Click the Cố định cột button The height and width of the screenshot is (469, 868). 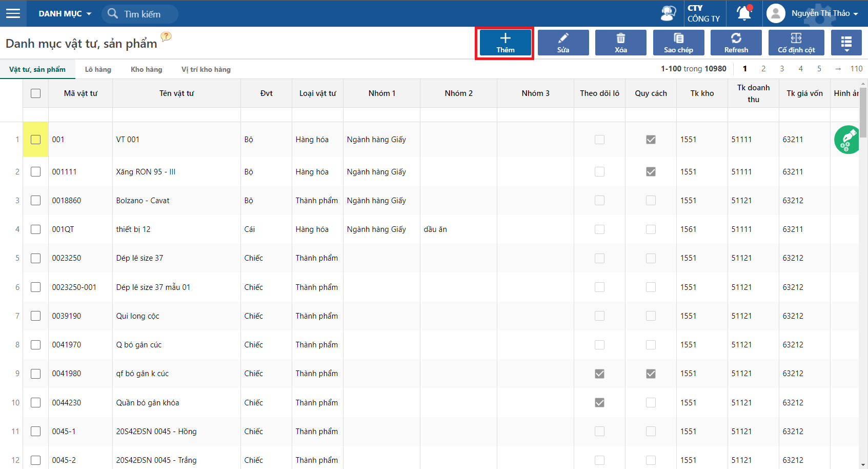click(x=796, y=43)
